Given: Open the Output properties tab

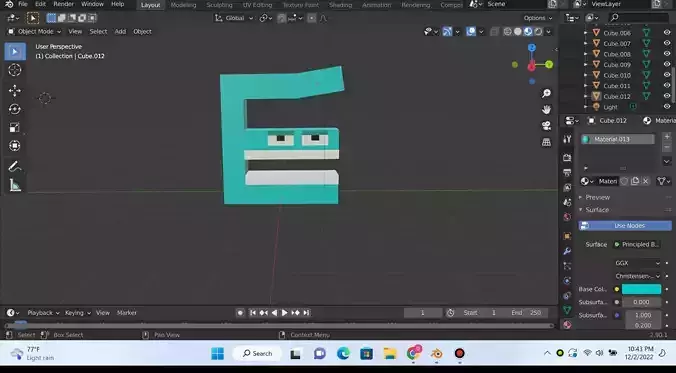Looking at the screenshot, I should pyautogui.click(x=567, y=172).
